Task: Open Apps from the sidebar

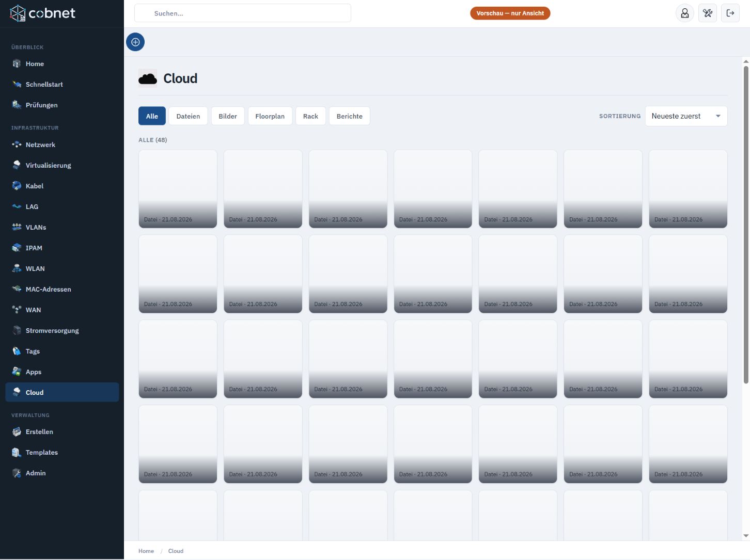Action: [62, 372]
